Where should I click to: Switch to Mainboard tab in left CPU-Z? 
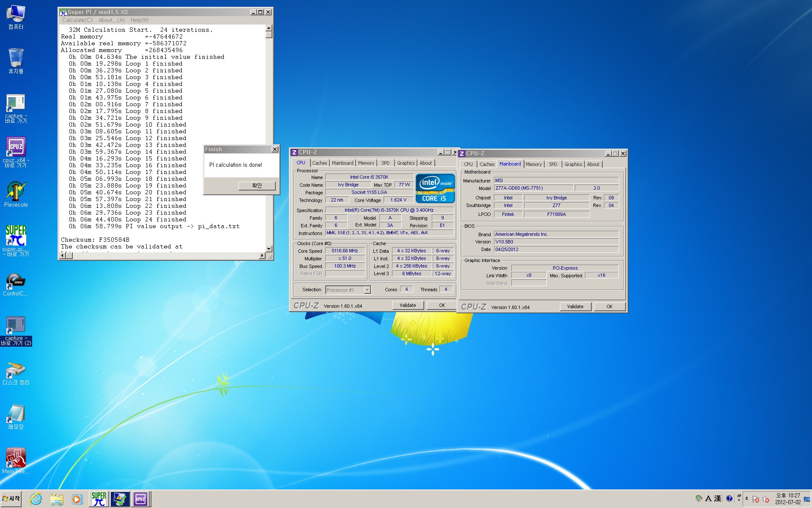point(343,163)
